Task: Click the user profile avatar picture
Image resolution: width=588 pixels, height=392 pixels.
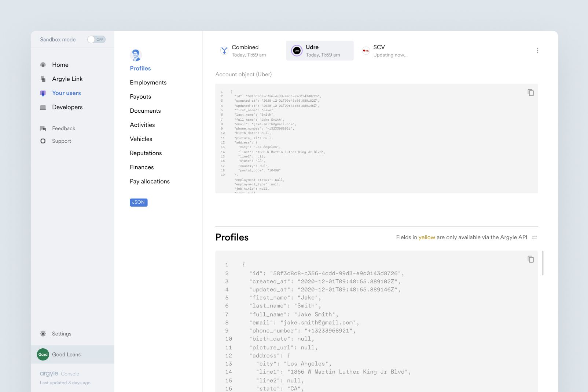Action: [x=136, y=55]
